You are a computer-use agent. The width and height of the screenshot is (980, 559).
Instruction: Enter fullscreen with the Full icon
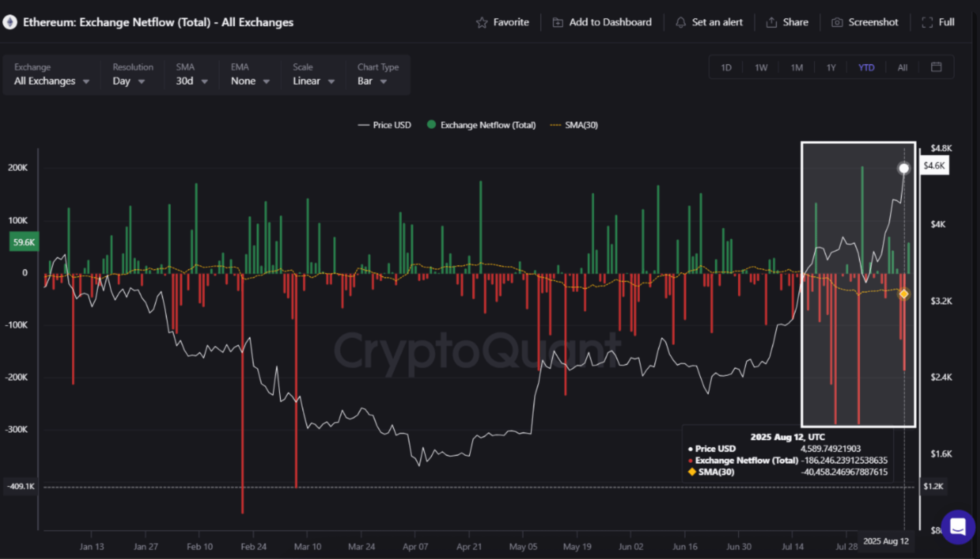coord(927,22)
